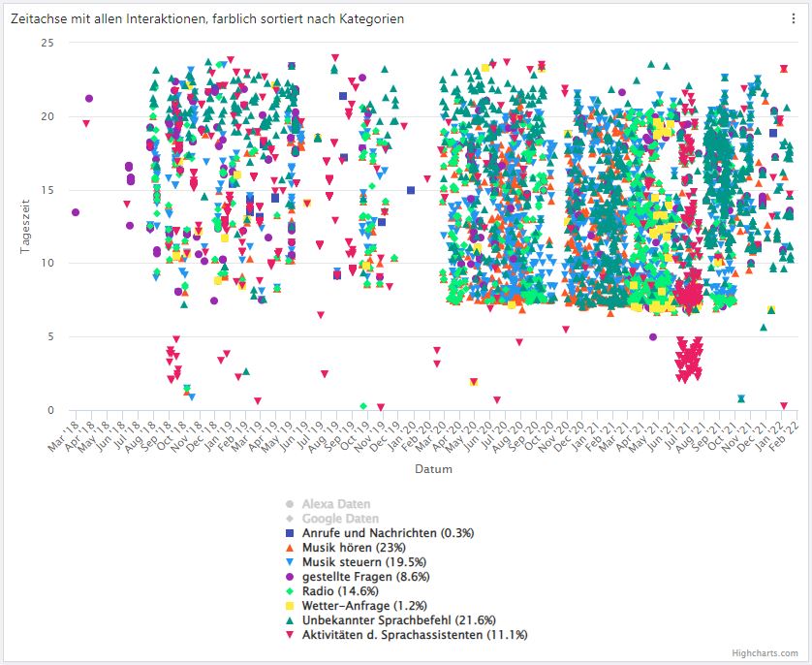
Task: Open the chart context menu icon
Action: [x=793, y=18]
